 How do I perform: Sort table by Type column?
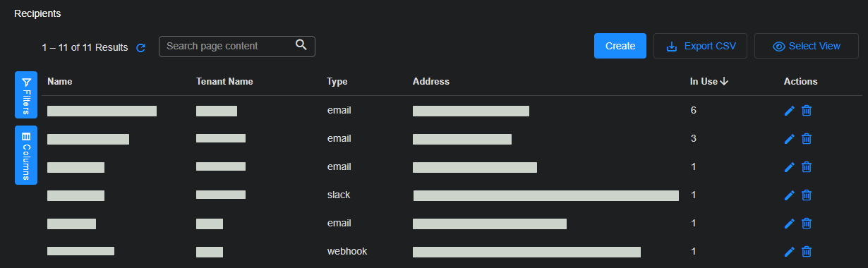point(337,82)
